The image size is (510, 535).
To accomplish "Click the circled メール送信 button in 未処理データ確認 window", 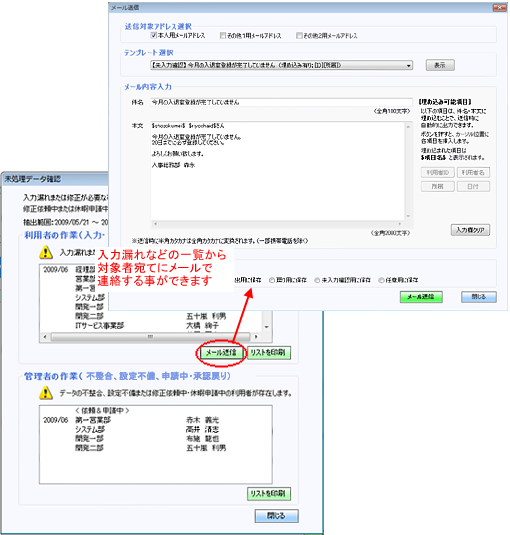I will tap(221, 352).
